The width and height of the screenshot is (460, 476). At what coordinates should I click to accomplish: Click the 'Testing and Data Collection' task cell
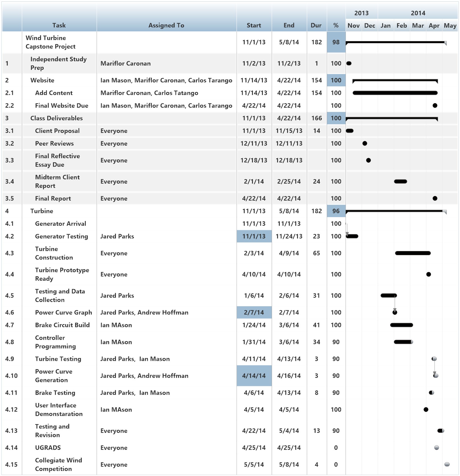[60, 296]
